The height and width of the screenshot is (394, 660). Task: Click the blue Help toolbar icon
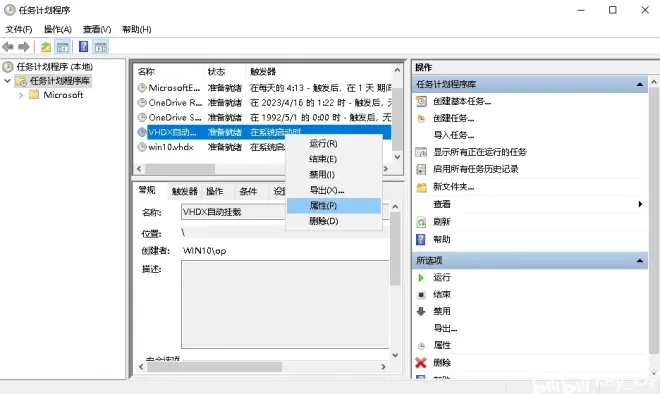pos(84,46)
